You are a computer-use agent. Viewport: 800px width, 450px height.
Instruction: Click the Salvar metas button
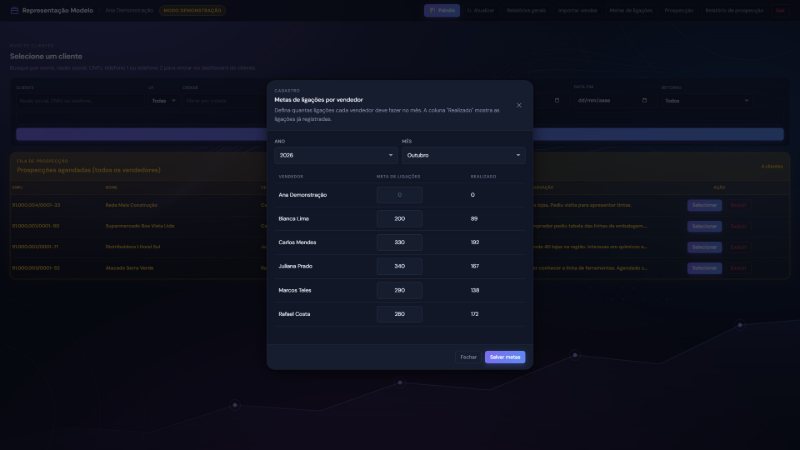[505, 357]
